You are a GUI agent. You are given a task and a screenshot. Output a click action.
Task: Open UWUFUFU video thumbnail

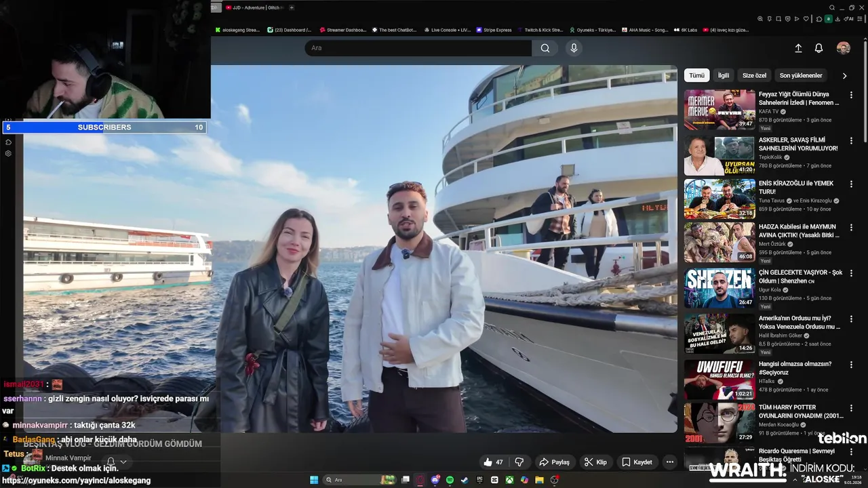point(719,380)
